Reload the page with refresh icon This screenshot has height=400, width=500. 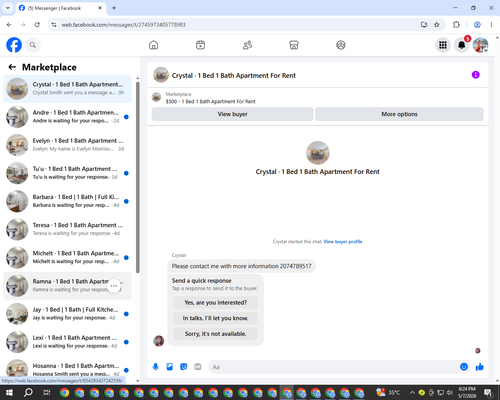click(37, 25)
